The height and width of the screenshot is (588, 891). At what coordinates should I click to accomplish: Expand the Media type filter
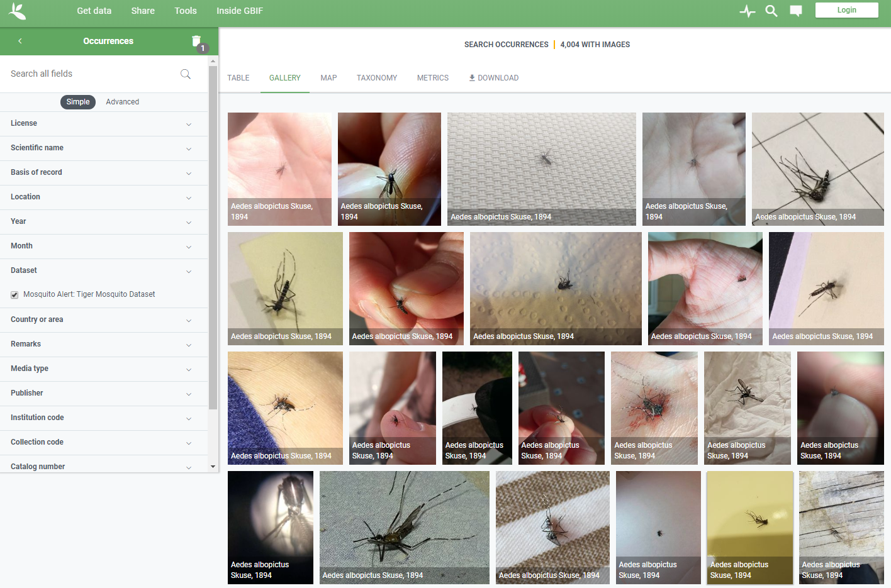[104, 369]
